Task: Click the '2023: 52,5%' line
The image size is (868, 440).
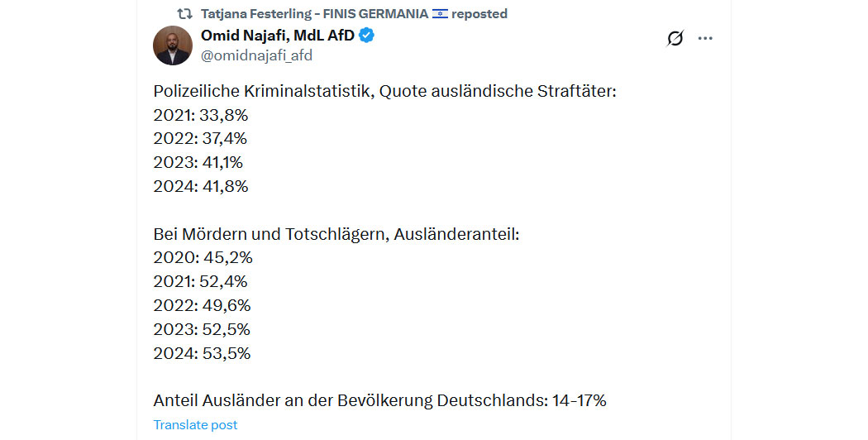Action: [202, 329]
